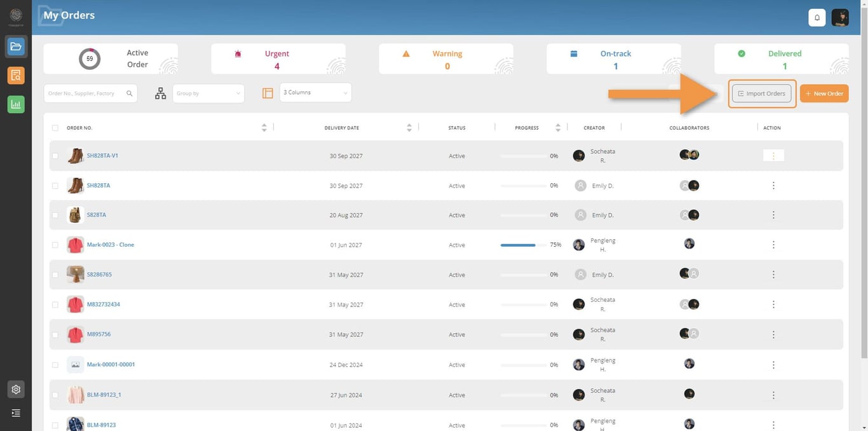
Task: Check the box for order M832732434
Action: click(55, 304)
